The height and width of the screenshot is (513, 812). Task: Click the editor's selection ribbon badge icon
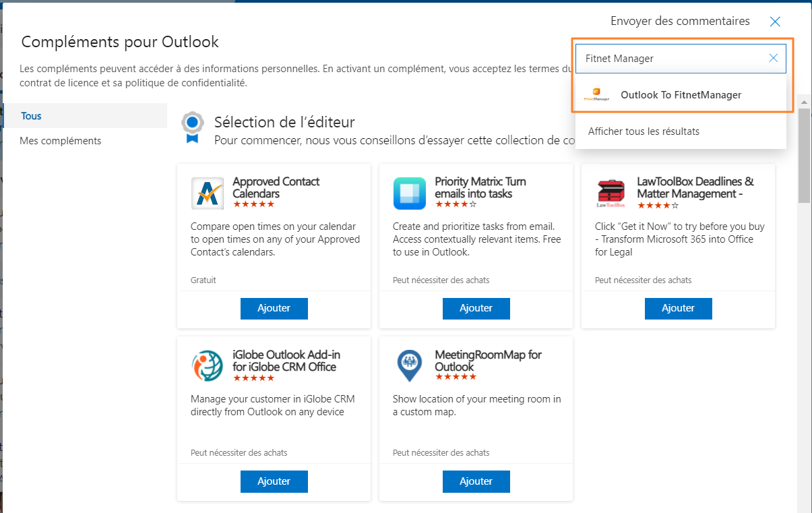[193, 127]
